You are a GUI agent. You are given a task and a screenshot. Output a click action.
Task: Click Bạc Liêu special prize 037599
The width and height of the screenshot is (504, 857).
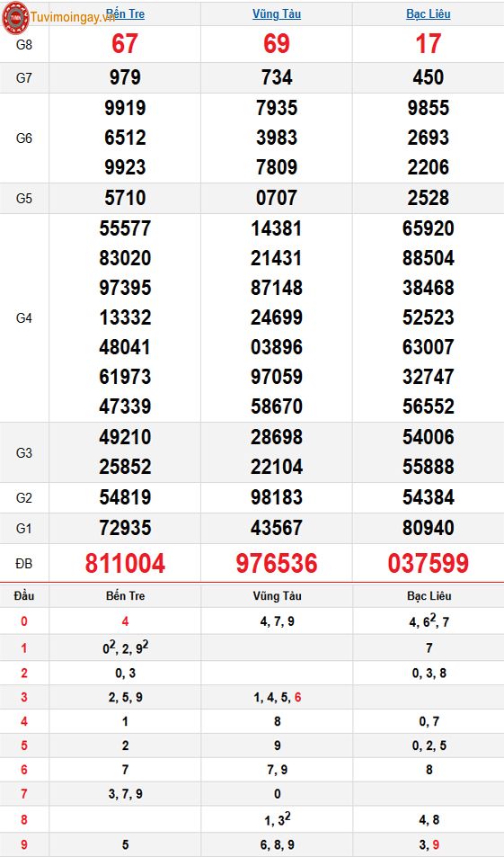(x=429, y=564)
